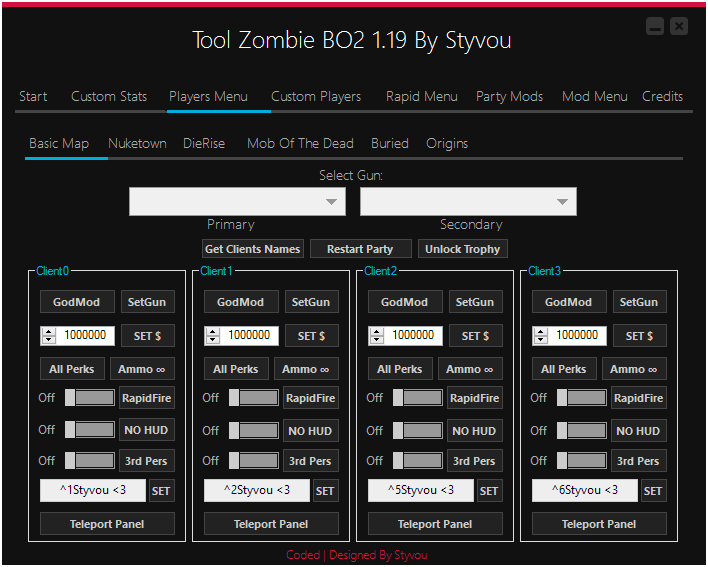Switch to the Custom Stats tab
The image size is (708, 567).
(109, 97)
